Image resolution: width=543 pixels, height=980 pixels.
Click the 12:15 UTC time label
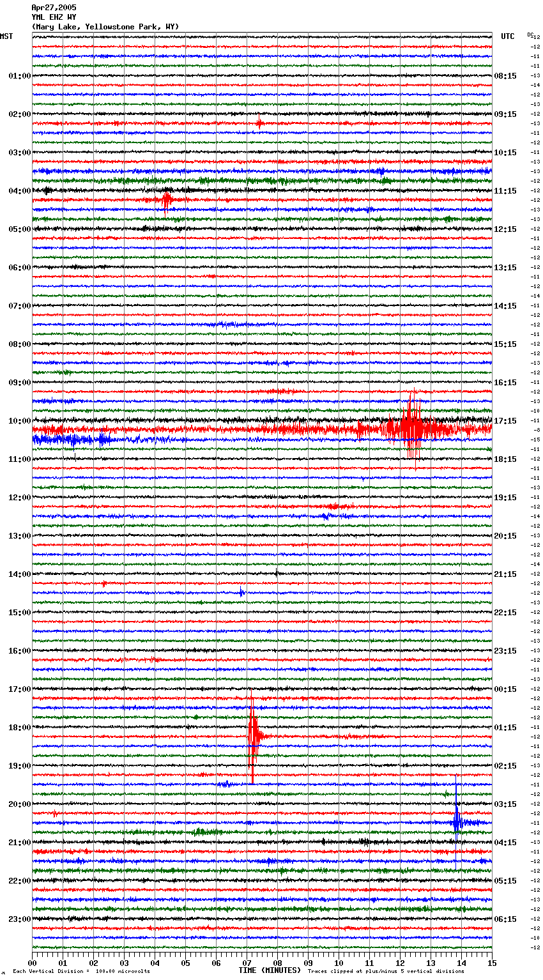[x=505, y=229]
